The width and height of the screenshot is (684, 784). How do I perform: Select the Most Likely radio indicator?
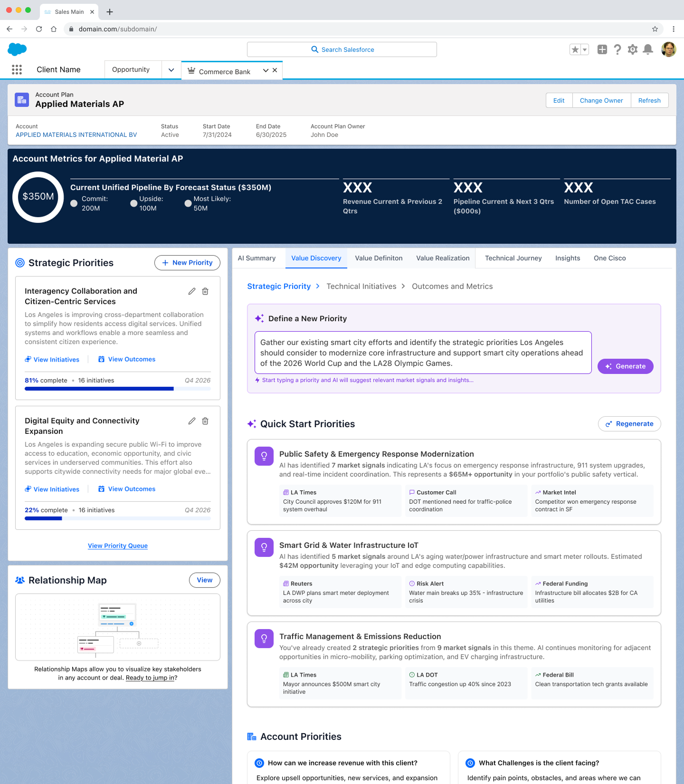point(188,203)
